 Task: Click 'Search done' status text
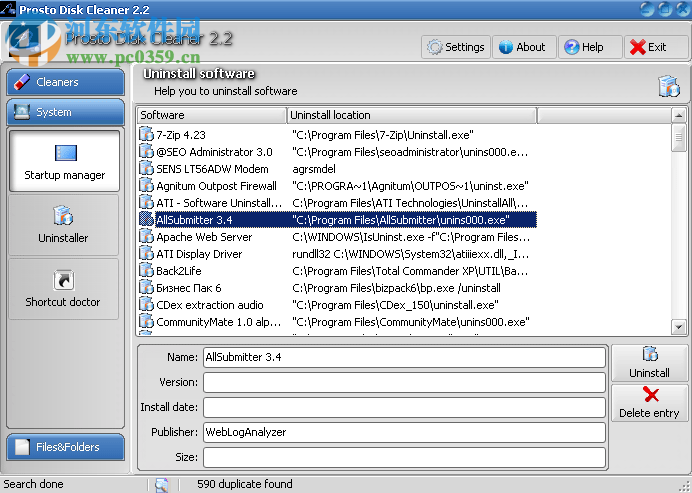tap(34, 484)
